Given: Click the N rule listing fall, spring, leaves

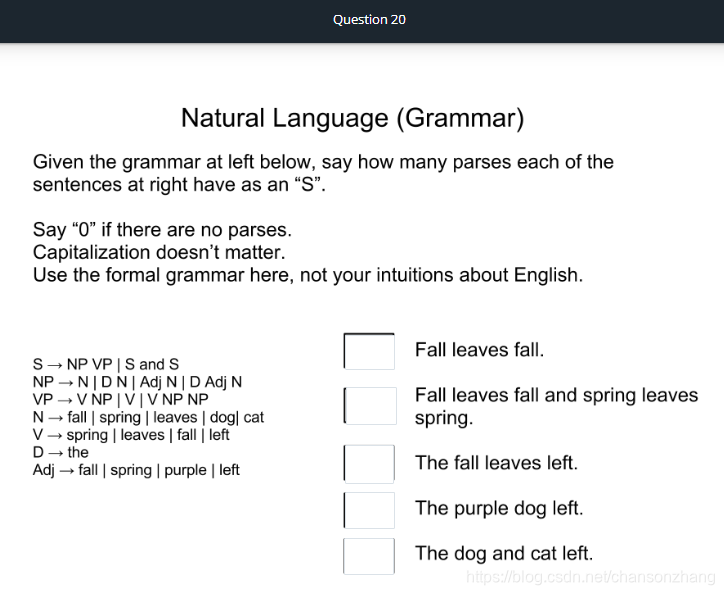Looking at the screenshot, I should click(148, 417).
